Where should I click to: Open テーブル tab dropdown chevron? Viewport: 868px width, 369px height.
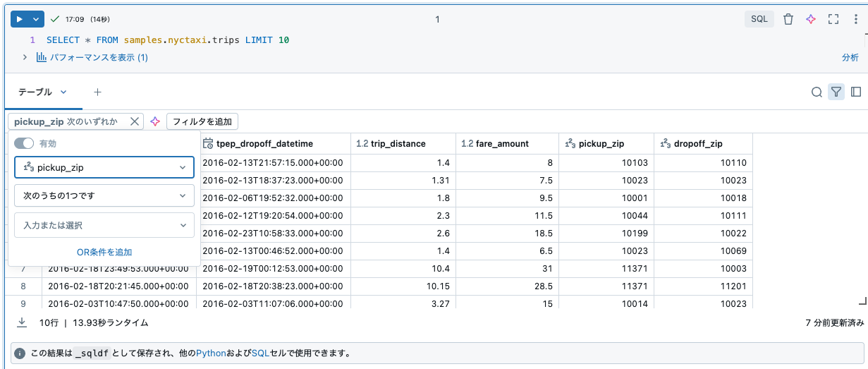pyautogui.click(x=63, y=92)
